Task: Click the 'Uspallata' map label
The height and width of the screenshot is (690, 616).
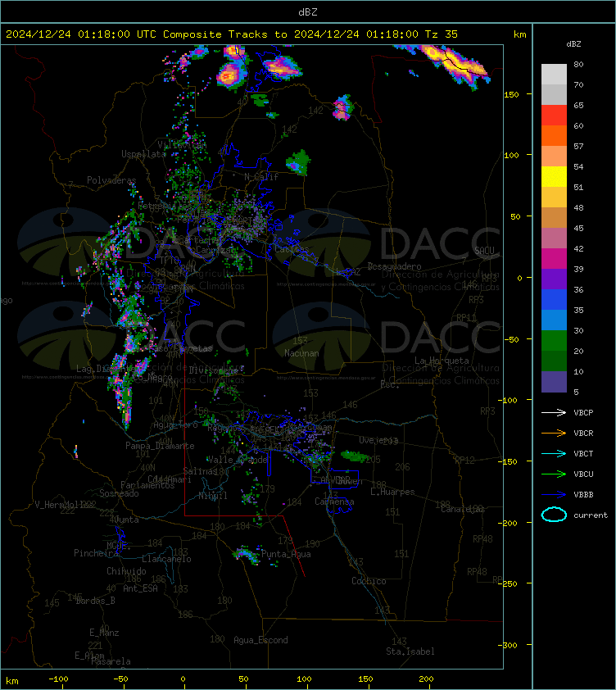Action: tap(143, 154)
